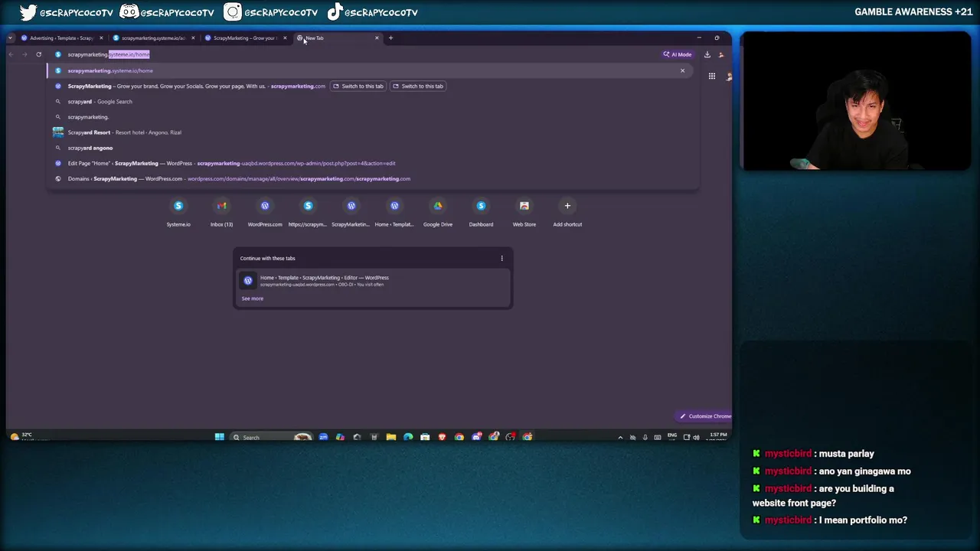Open Chrome downloads icon in toolbar
980x551 pixels.
coord(707,54)
